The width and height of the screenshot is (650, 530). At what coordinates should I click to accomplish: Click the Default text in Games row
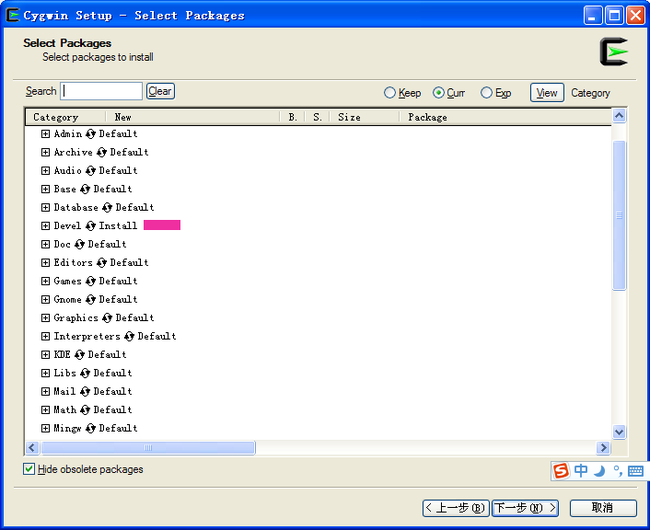tap(118, 281)
